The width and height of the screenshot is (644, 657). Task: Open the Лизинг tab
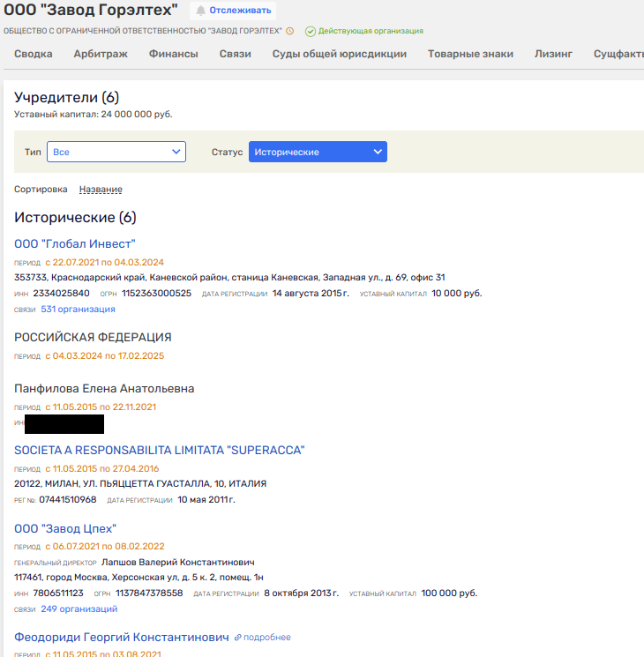point(553,54)
